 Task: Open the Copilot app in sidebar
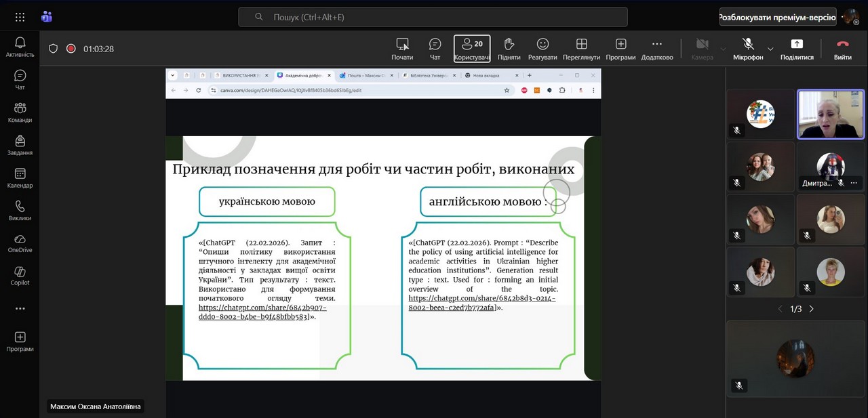(20, 275)
